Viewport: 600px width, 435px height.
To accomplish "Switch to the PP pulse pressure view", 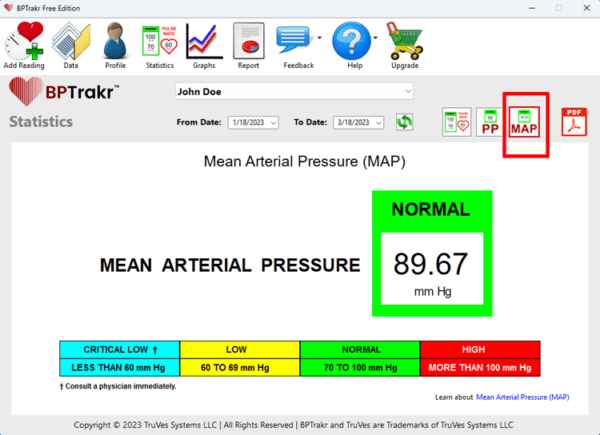I will [490, 122].
